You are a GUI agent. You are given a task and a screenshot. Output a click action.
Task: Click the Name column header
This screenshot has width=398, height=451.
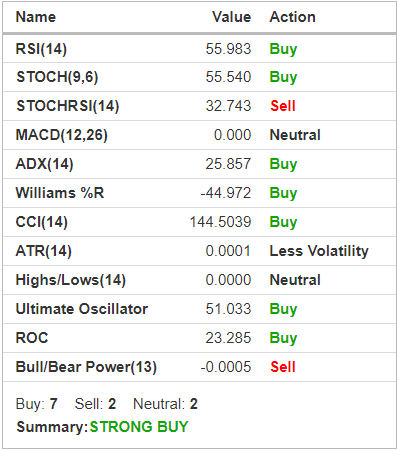point(36,17)
